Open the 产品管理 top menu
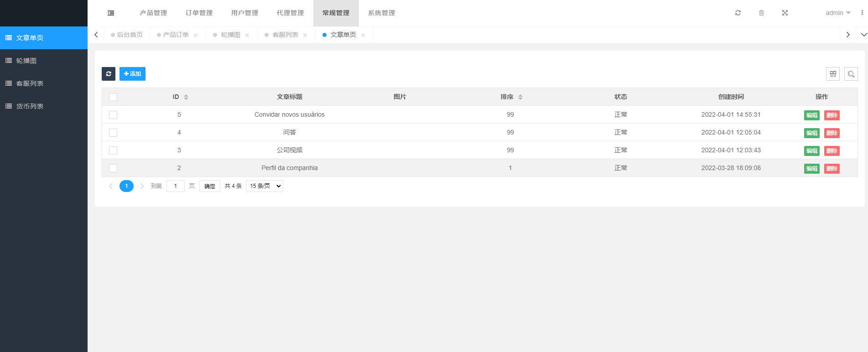Image resolution: width=868 pixels, height=352 pixels. pyautogui.click(x=153, y=13)
